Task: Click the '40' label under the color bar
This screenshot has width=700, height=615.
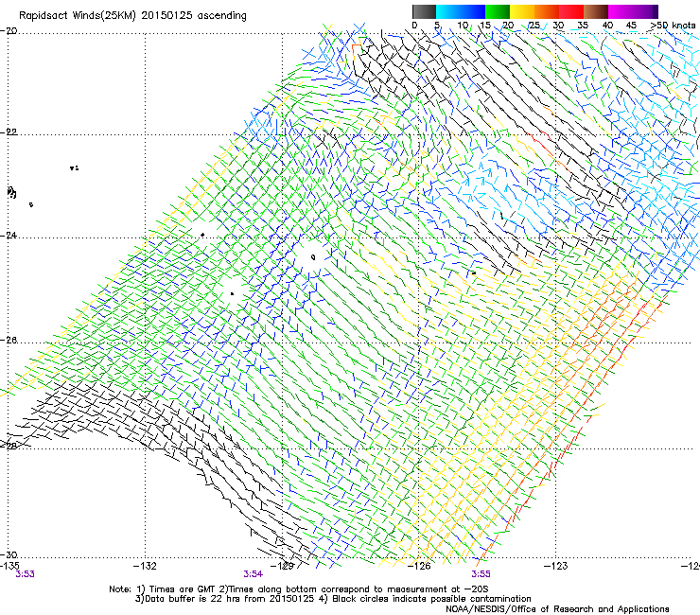Action: (607, 26)
